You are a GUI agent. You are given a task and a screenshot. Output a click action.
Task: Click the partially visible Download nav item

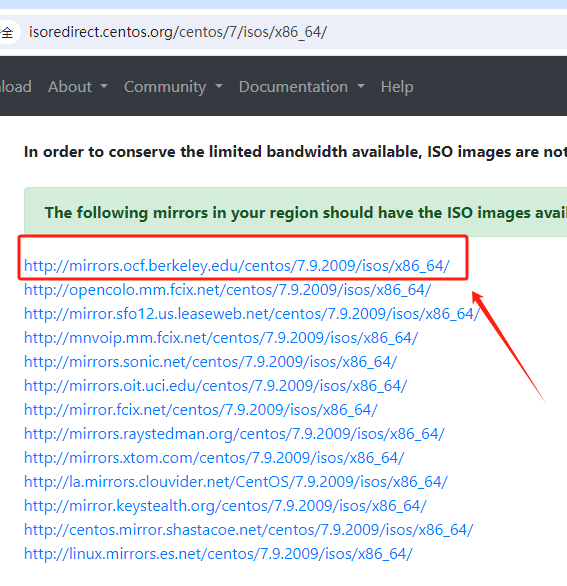tap(16, 87)
